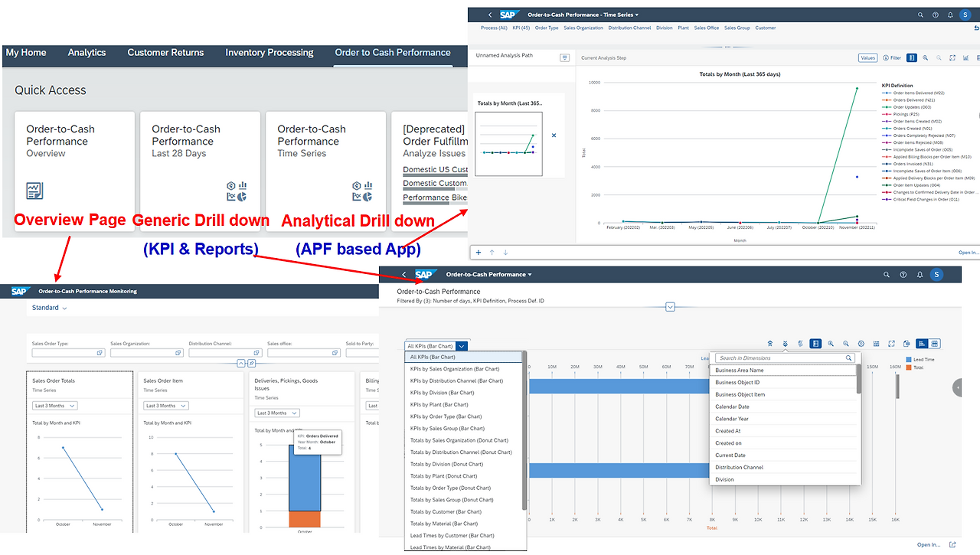Click the undo arrow icon below the user avatar
Image resolution: width=980 pixels, height=555 pixels.
(975, 28)
